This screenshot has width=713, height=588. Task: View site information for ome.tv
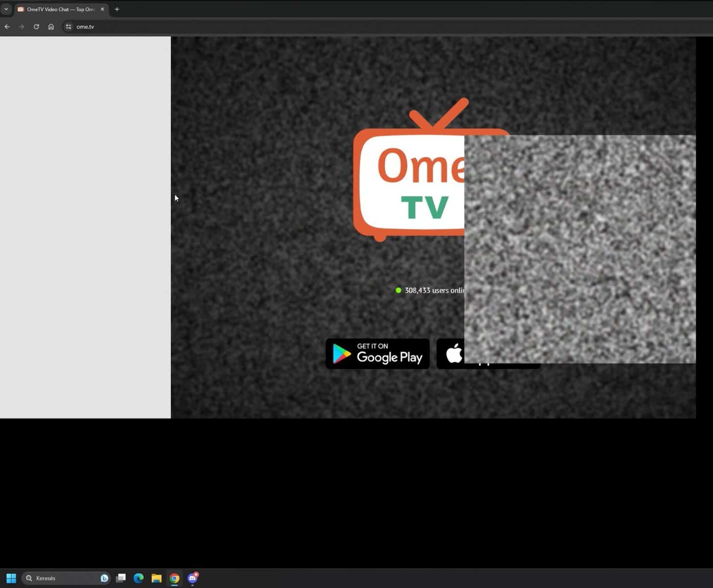click(69, 26)
